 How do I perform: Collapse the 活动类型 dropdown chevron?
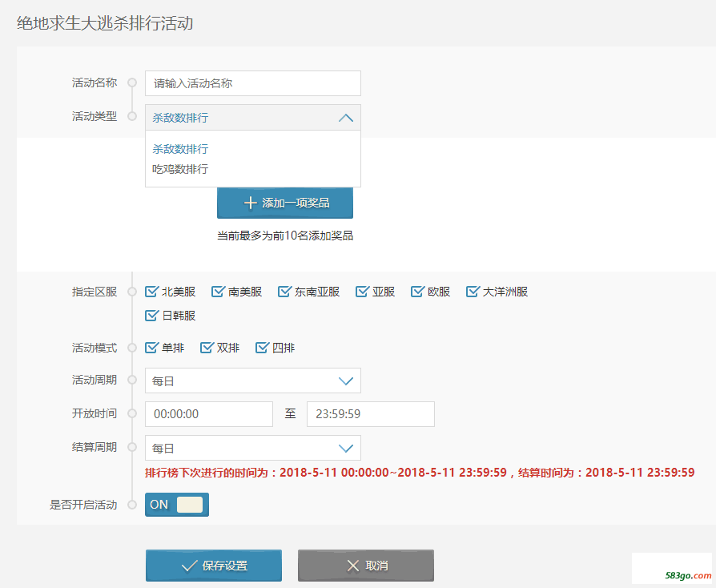pos(346,118)
